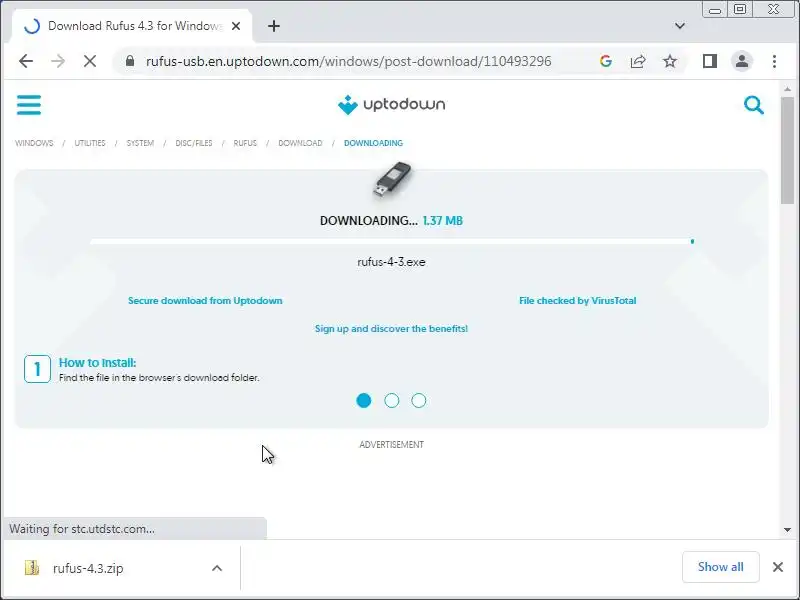Open the Uptodown hamburger menu

pyautogui.click(x=29, y=105)
